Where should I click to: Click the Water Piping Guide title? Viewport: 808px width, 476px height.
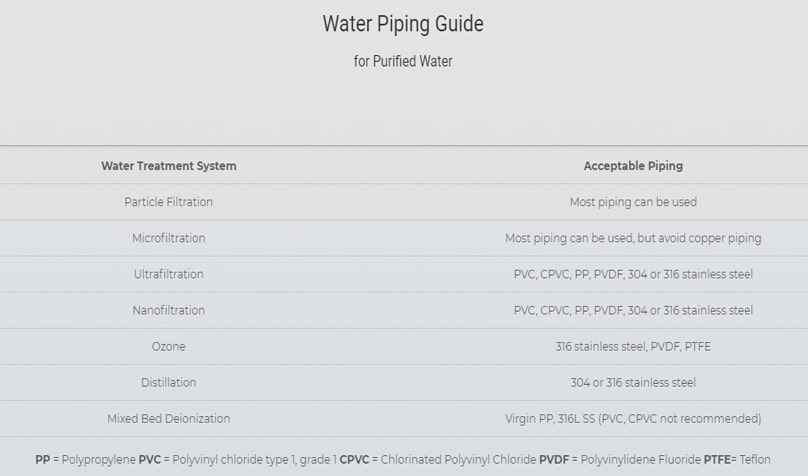point(403,24)
